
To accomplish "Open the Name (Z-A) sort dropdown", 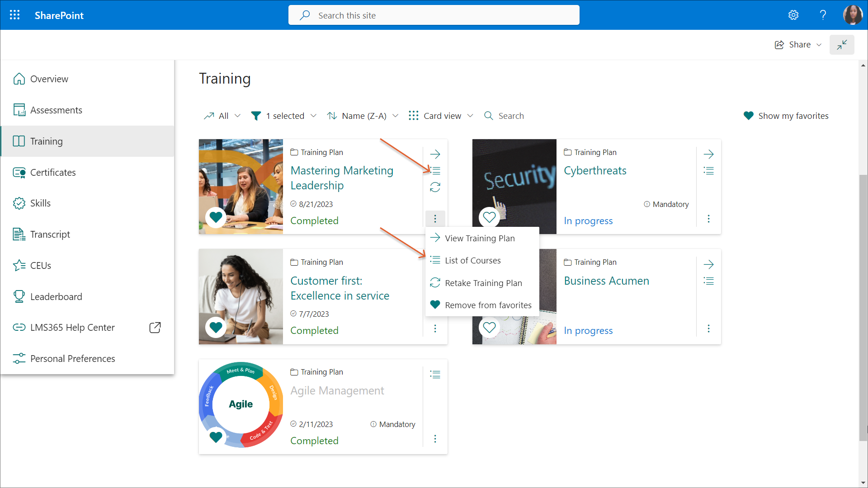I will [x=363, y=116].
